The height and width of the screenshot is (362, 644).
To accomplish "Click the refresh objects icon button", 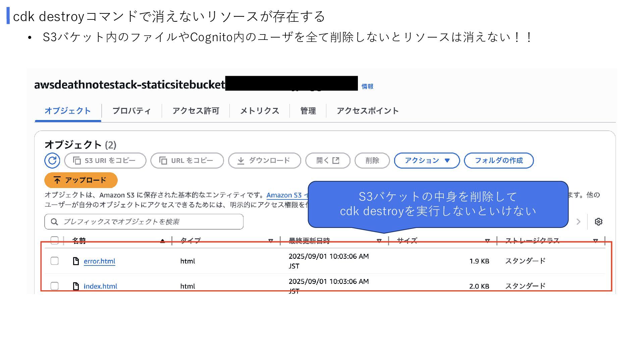I will pos(52,161).
